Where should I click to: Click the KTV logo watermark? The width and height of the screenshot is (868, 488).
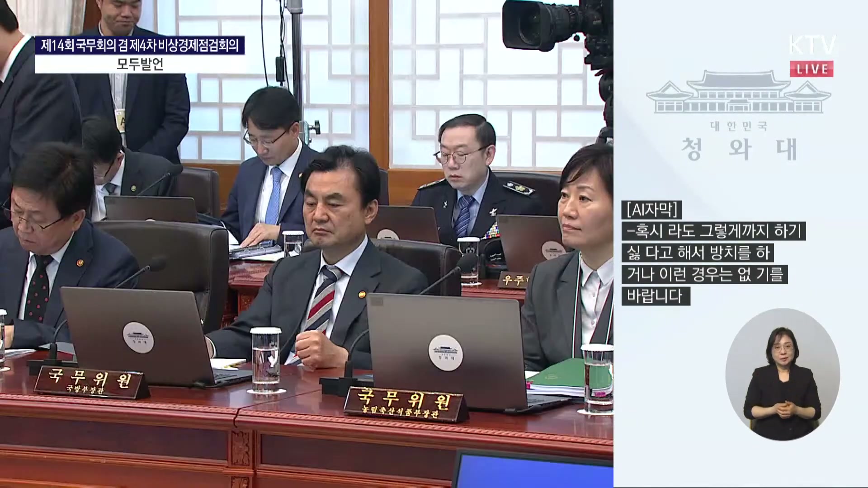pyautogui.click(x=812, y=45)
